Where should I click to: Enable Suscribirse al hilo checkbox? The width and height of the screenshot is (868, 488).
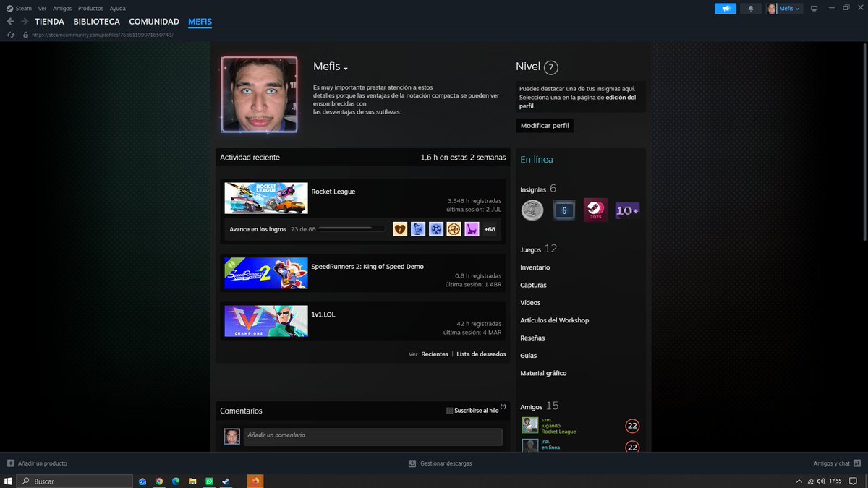tap(450, 411)
